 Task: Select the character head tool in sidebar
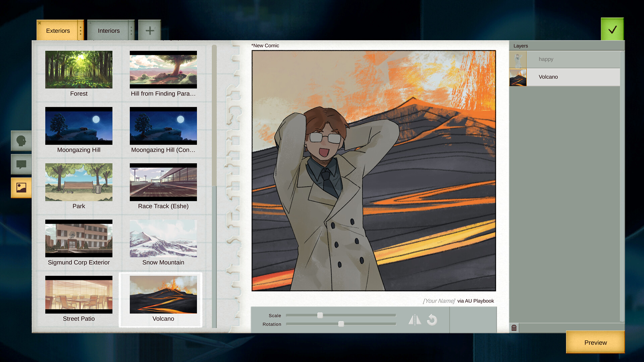coord(21,141)
